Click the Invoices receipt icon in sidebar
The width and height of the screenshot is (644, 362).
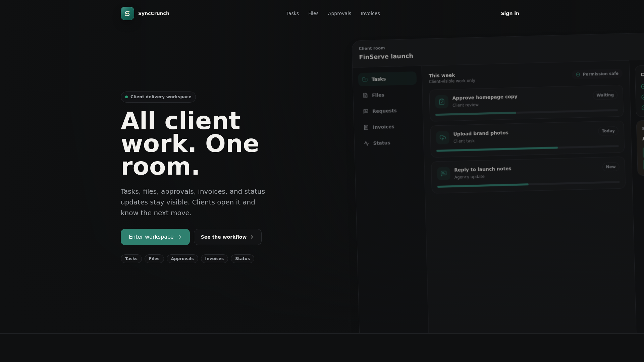pyautogui.click(x=366, y=127)
